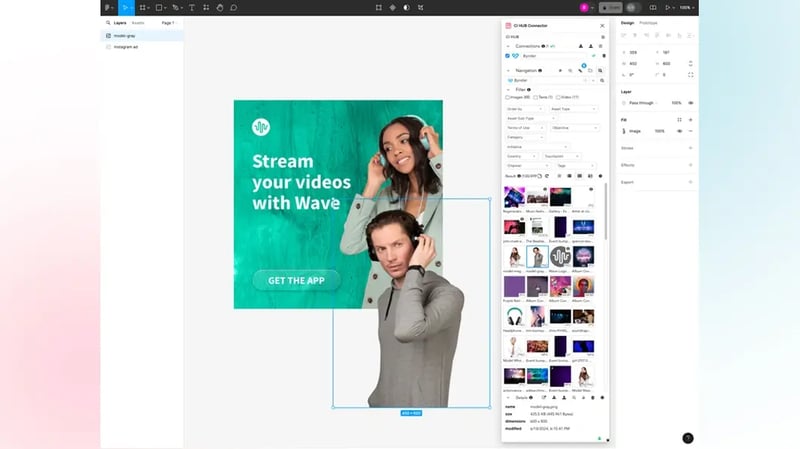Click the contrast mask icon in toolbar
Image resolution: width=800 pixels, height=449 pixels.
407,8
